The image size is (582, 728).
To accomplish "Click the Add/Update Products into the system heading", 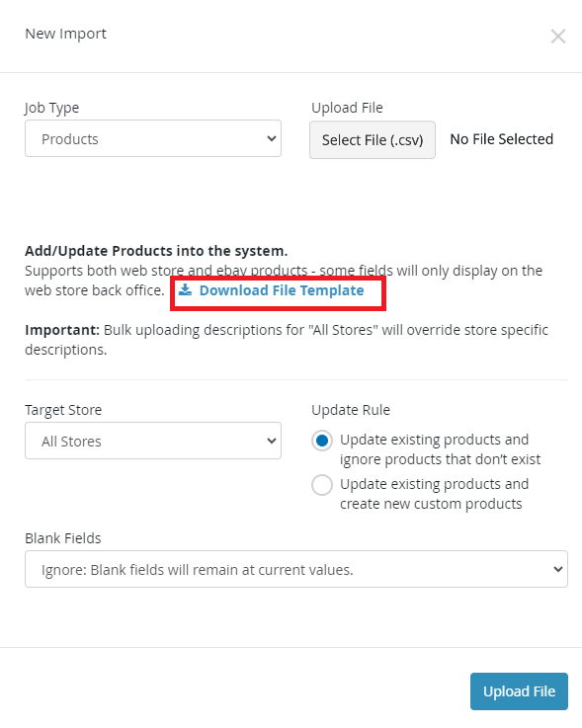I will pyautogui.click(x=156, y=251).
